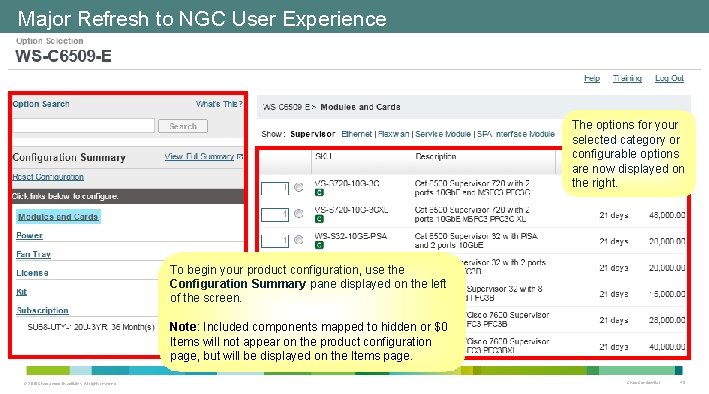Open popup icon beside View Full Summary
This screenshot has height=394, width=709.
(240, 157)
